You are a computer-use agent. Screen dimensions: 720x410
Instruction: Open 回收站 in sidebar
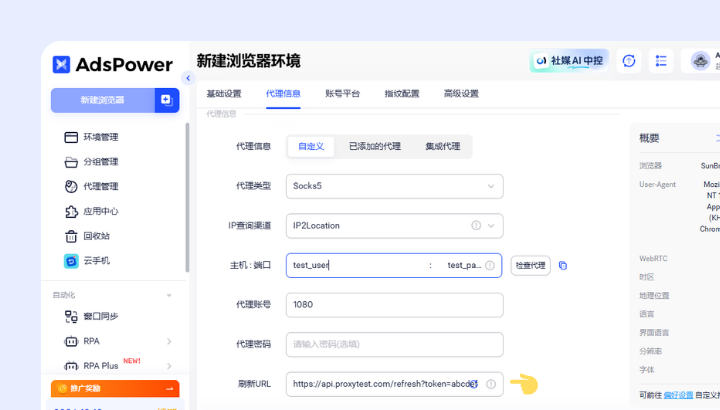(87, 236)
